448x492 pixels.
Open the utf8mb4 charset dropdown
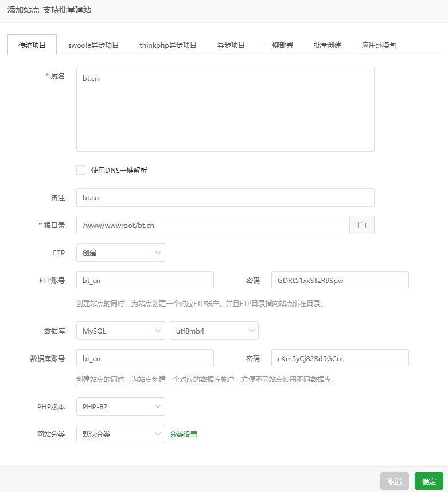(214, 331)
